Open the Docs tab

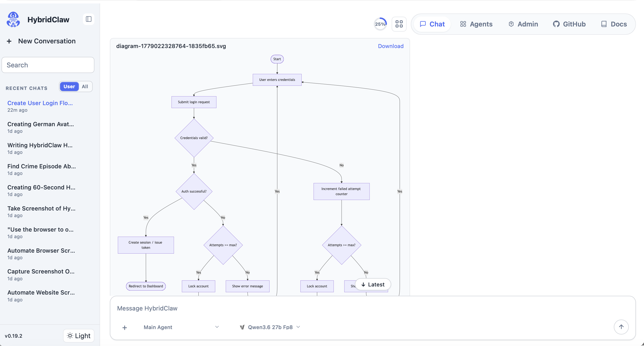pyautogui.click(x=614, y=24)
